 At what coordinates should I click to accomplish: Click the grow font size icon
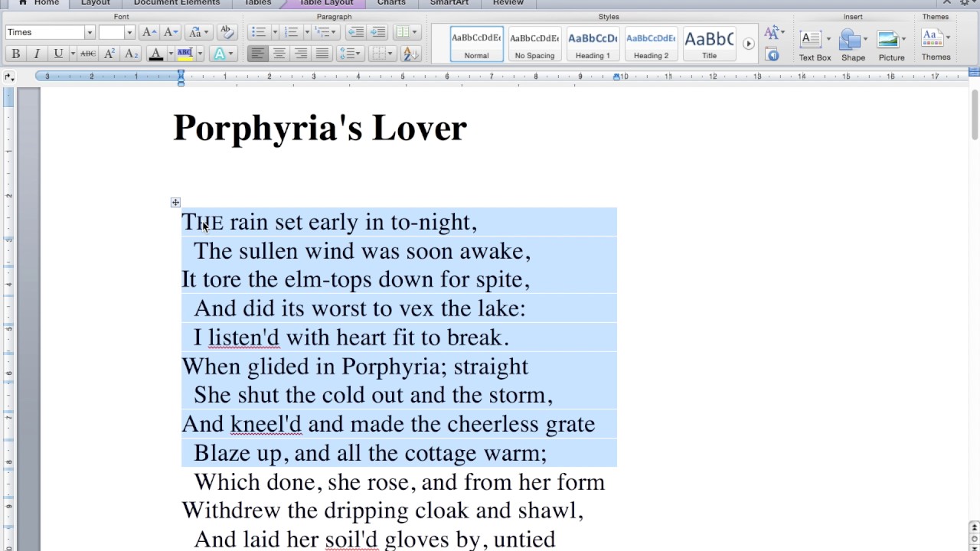(x=149, y=32)
